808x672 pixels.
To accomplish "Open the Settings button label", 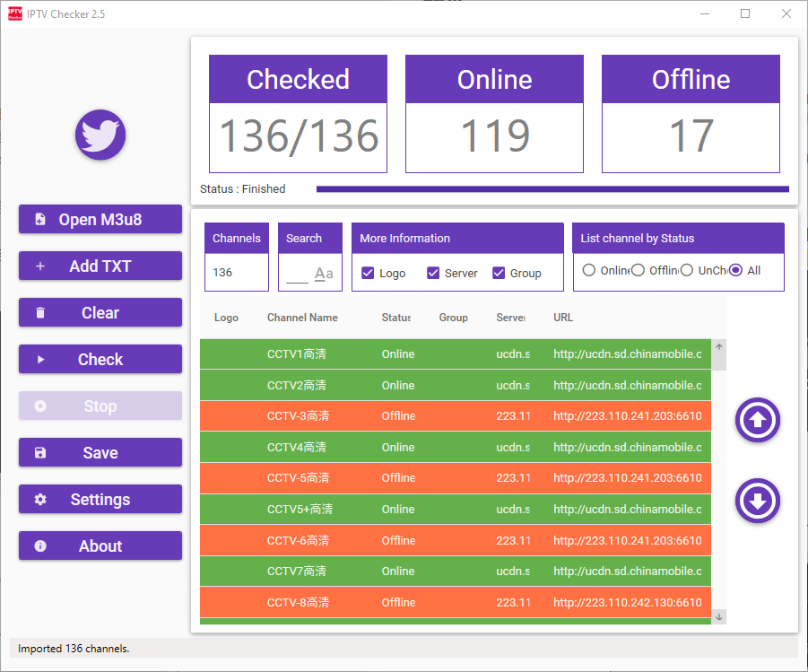I will tap(100, 499).
